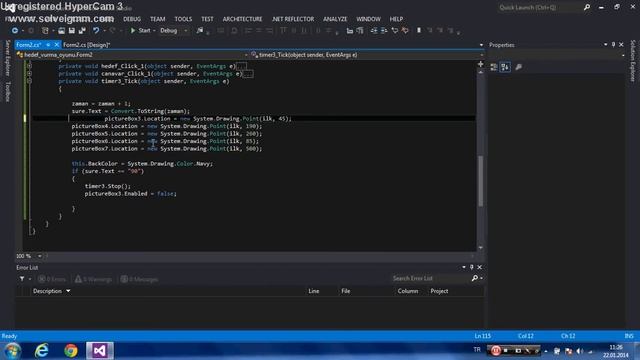The image size is (640, 360).
Task: Sort Error List by the Description column
Action: (x=47, y=291)
